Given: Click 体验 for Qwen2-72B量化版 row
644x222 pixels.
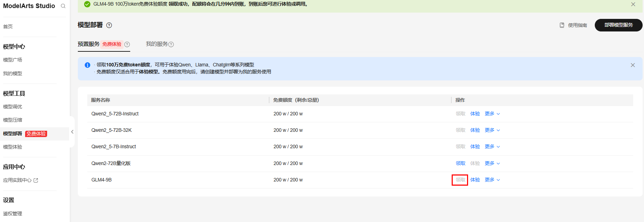Looking at the screenshot, I should click(475, 163).
